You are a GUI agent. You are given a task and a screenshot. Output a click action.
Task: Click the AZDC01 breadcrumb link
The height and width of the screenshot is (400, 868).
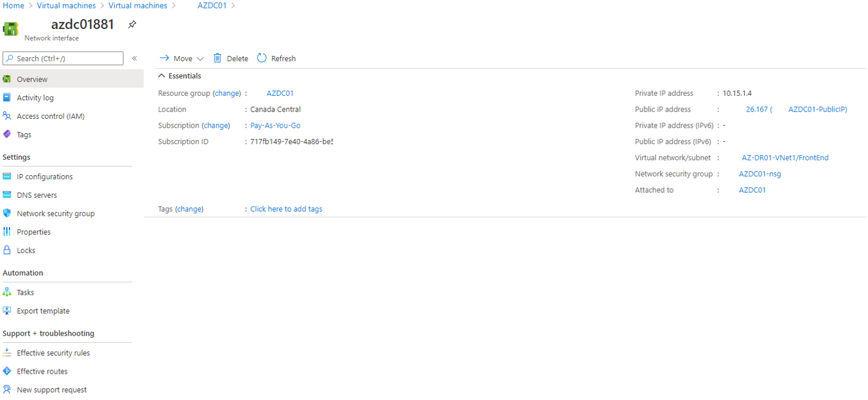pyautogui.click(x=212, y=6)
